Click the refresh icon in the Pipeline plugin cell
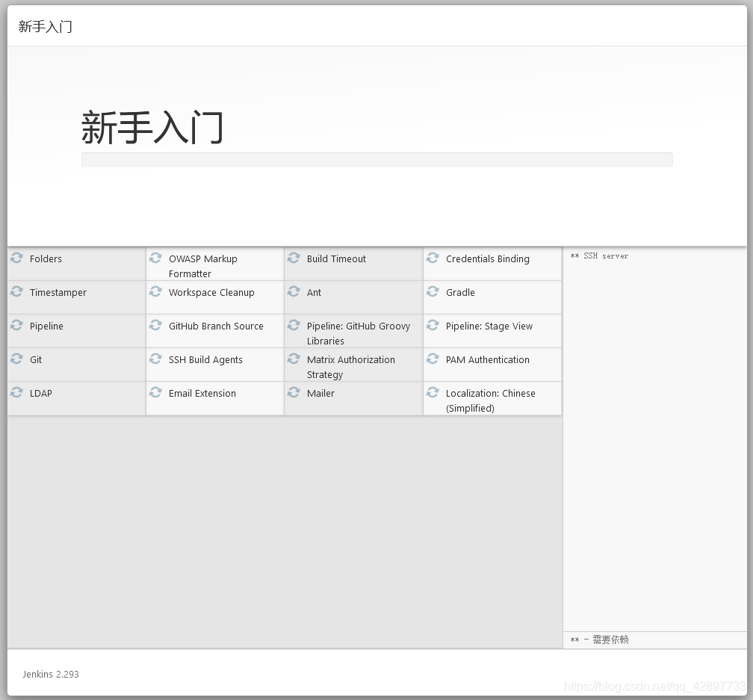 tap(16, 325)
